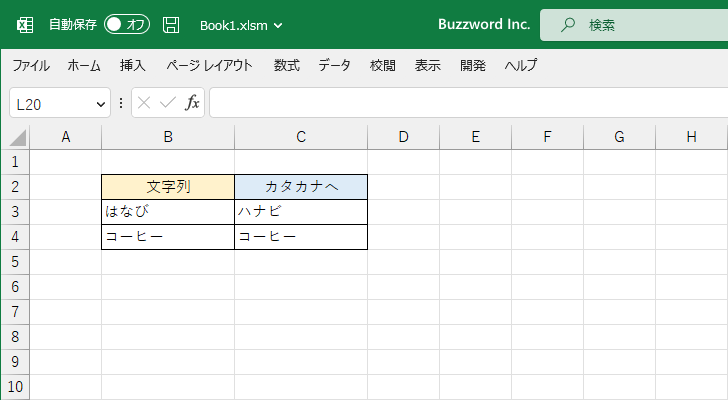Select row 9 header

[15, 362]
